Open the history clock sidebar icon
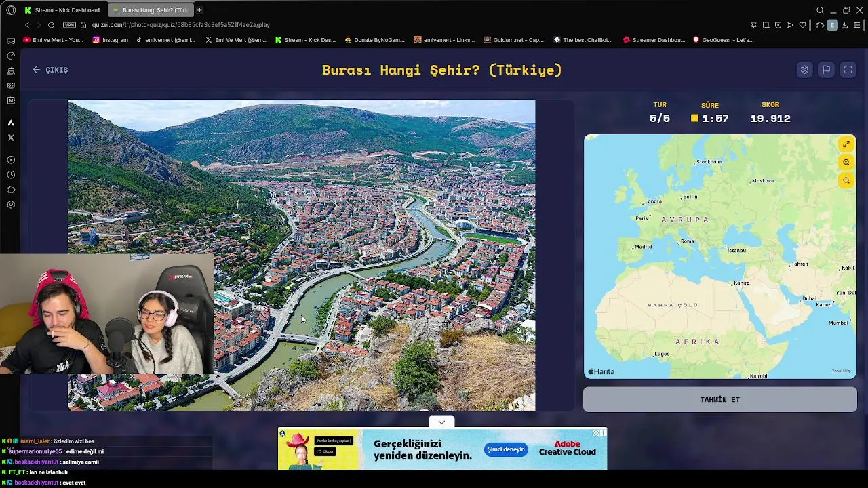The height and width of the screenshot is (488, 868). [11, 175]
